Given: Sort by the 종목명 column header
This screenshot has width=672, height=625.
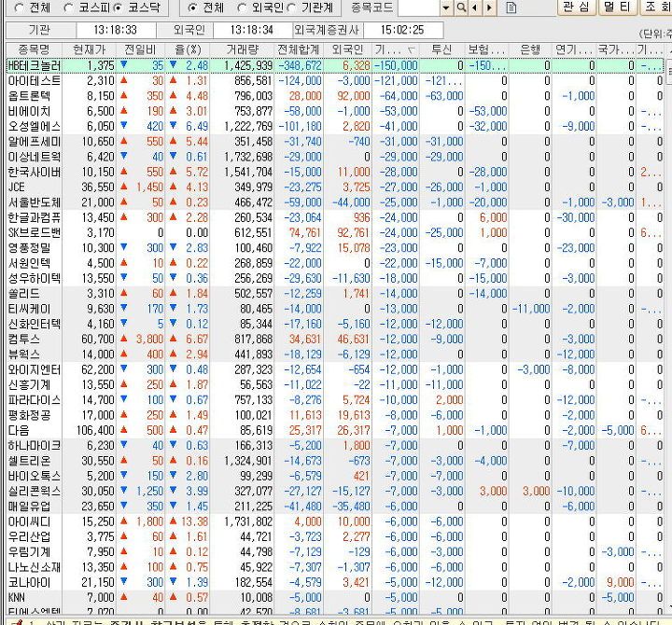Looking at the screenshot, I should (x=34, y=49).
